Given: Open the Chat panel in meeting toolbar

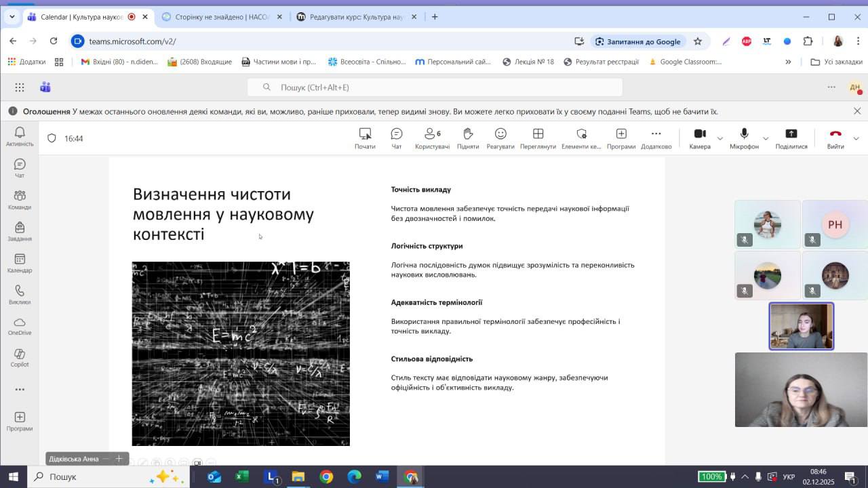Looking at the screenshot, I should 397,138.
